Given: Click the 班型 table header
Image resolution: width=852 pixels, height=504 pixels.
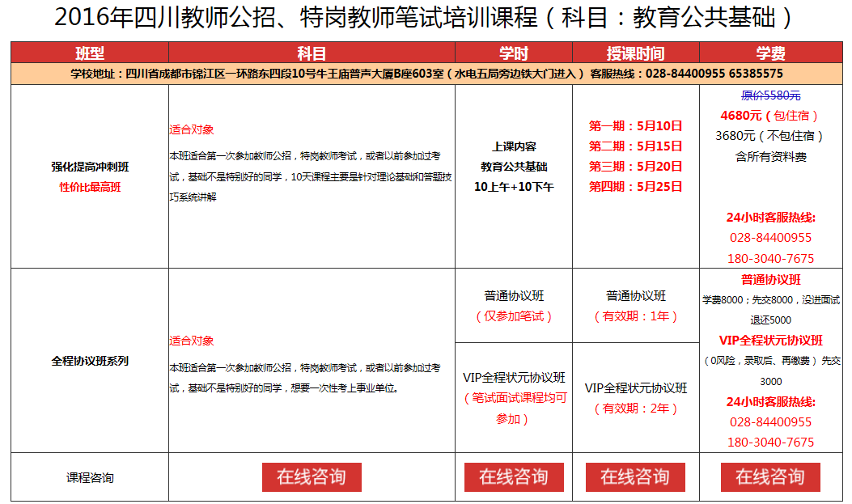Looking at the screenshot, I should tap(90, 53).
